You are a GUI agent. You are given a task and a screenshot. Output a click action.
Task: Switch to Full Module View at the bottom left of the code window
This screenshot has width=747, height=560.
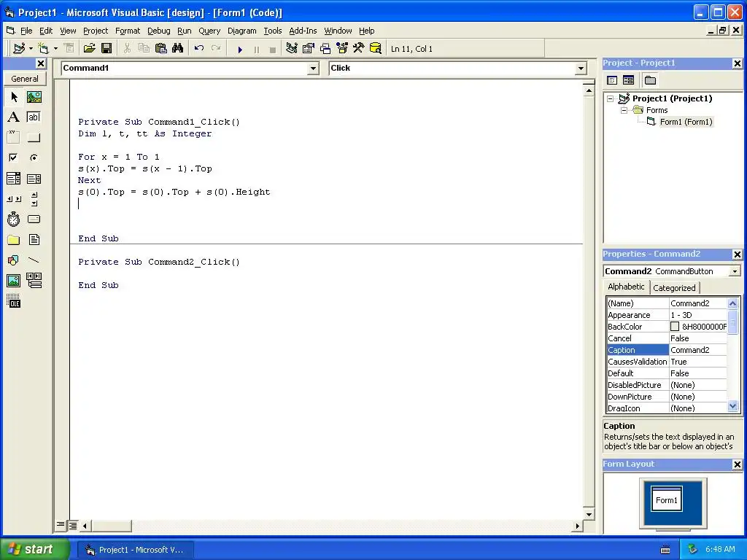pyautogui.click(x=72, y=525)
